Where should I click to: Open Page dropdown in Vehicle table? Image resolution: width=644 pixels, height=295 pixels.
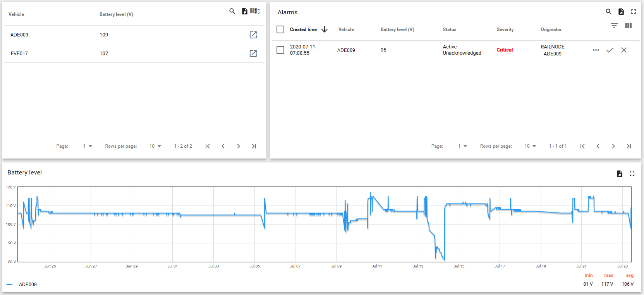(x=88, y=146)
